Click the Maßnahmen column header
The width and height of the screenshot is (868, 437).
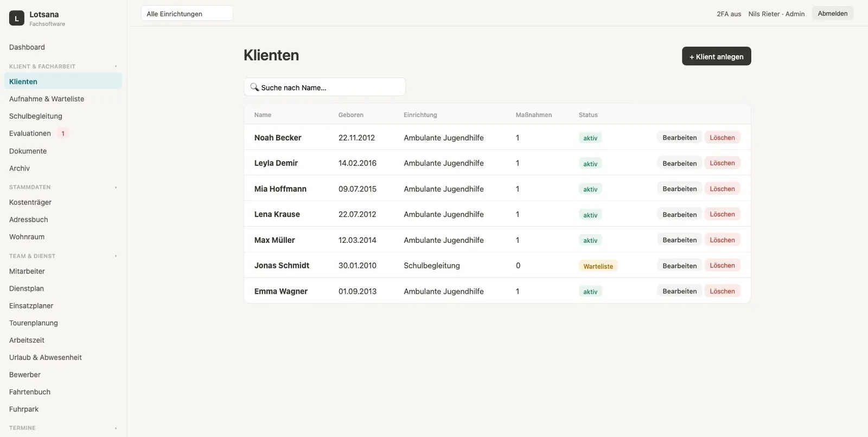[x=534, y=115]
